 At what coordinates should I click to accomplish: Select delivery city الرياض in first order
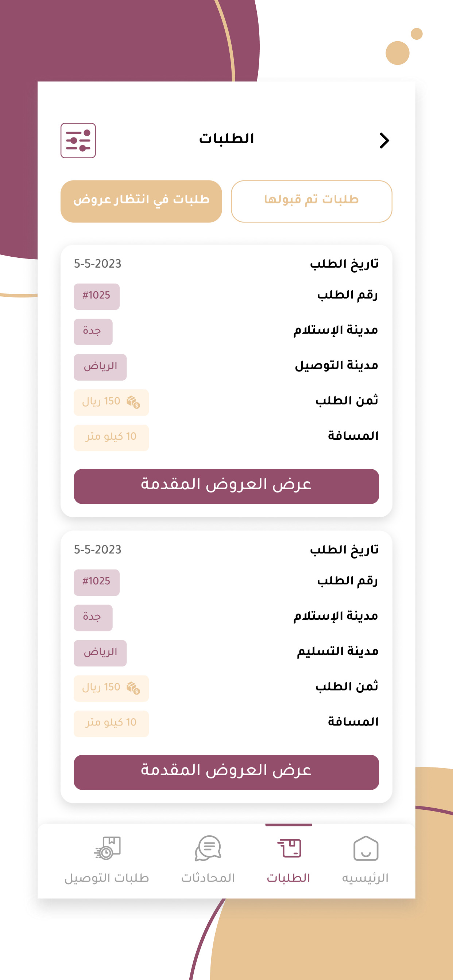[x=100, y=367]
